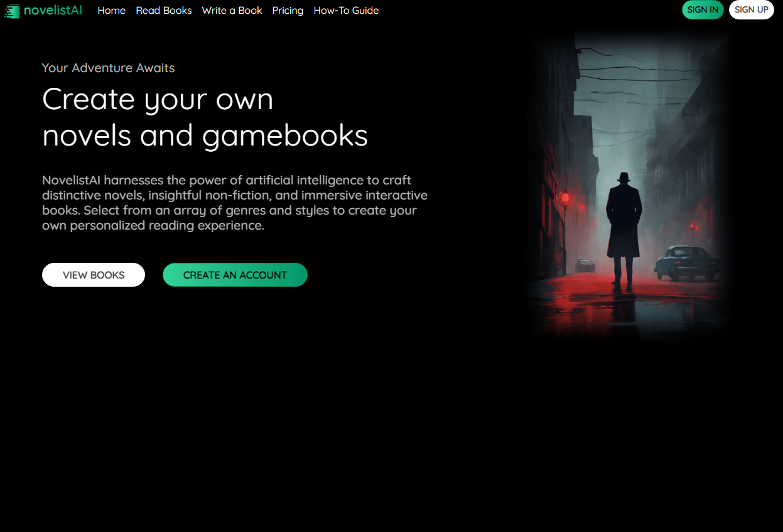The width and height of the screenshot is (783, 532).
Task: Click the 'Create your own novels and gamebooks' headline
Action: [205, 117]
